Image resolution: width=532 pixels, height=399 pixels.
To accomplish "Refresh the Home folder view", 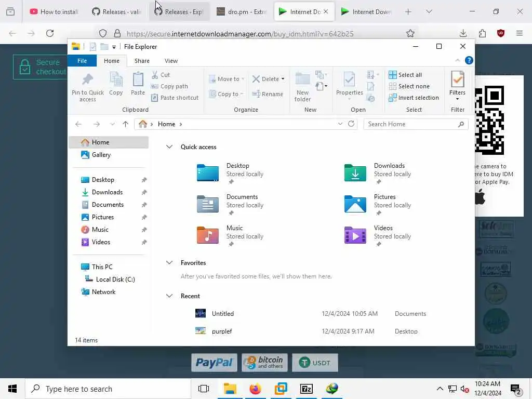I will pos(351,124).
